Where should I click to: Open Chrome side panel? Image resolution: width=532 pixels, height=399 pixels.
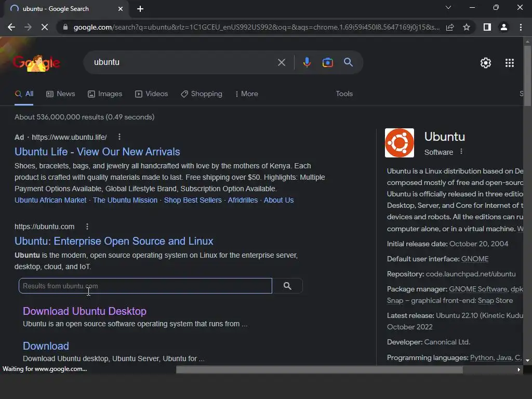(x=487, y=27)
